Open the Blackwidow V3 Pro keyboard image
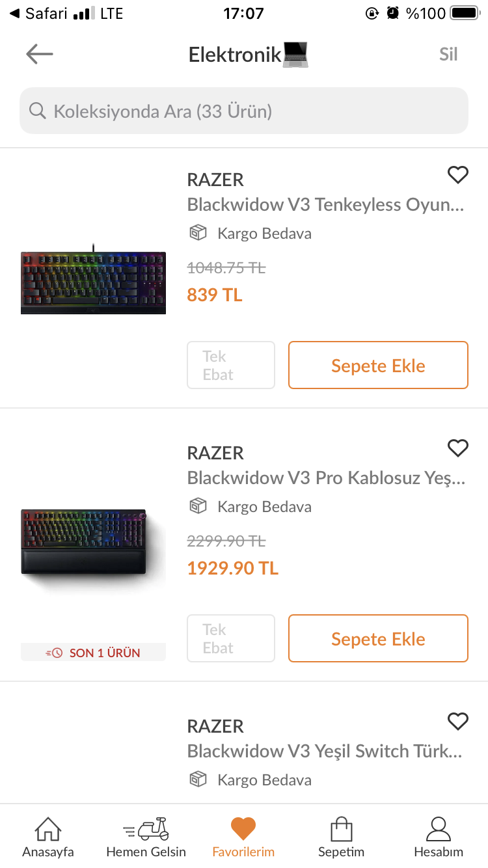Image resolution: width=488 pixels, height=868 pixels. (93, 542)
